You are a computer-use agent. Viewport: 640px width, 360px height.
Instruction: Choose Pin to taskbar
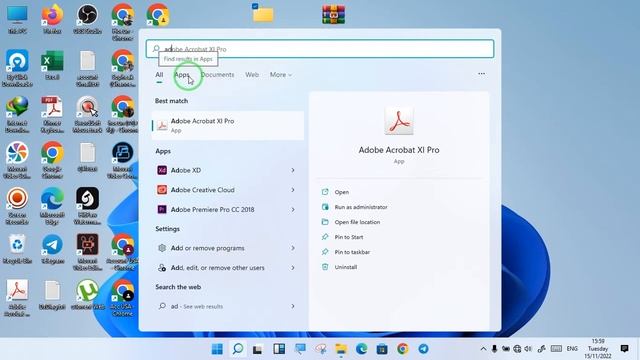pos(352,252)
